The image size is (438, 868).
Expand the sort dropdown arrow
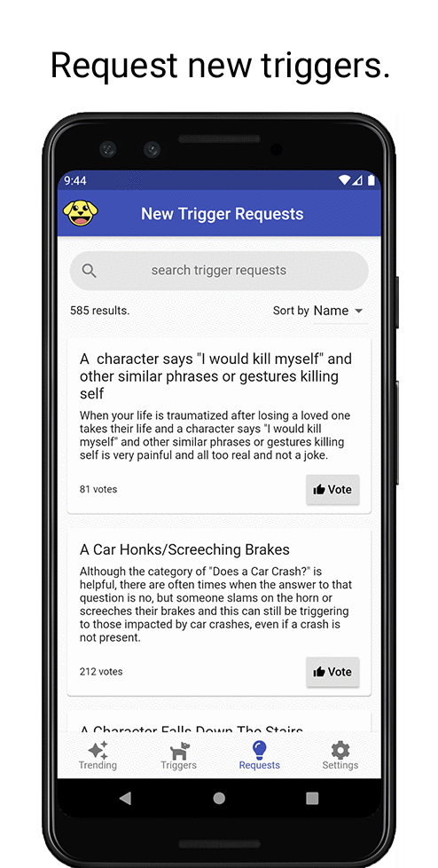358,311
